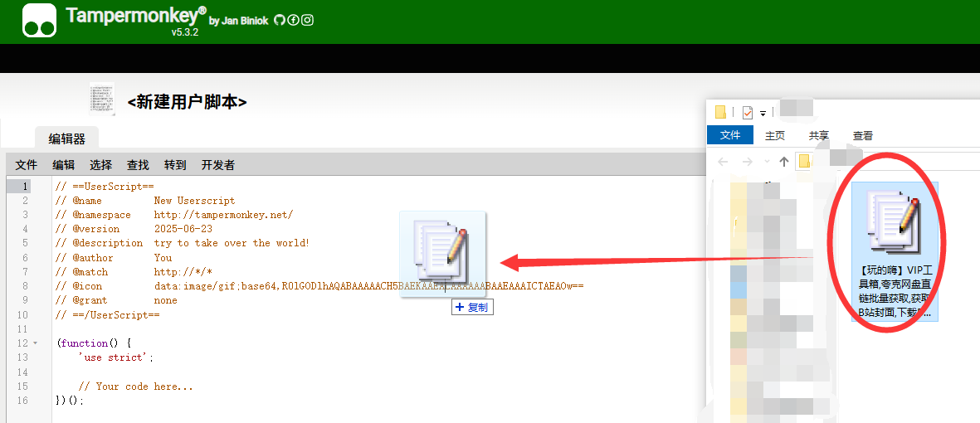Open the 主页 ribbon tab in Explorer
The width and height of the screenshot is (980, 423).
(775, 135)
